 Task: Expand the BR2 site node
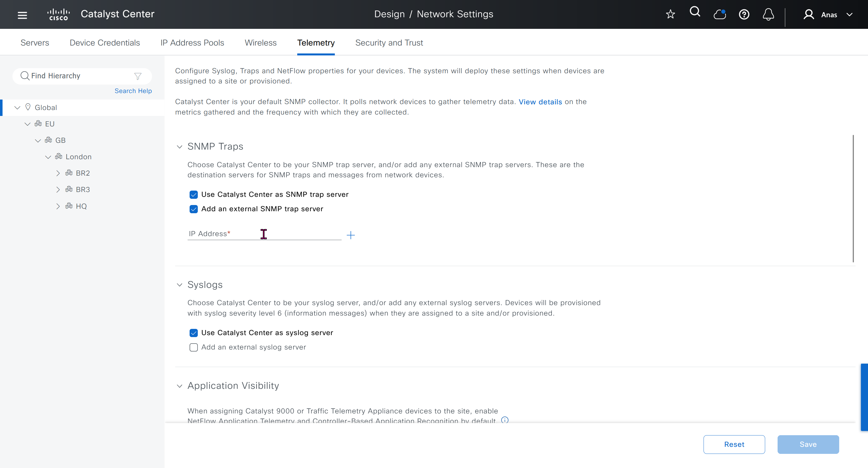pyautogui.click(x=58, y=173)
